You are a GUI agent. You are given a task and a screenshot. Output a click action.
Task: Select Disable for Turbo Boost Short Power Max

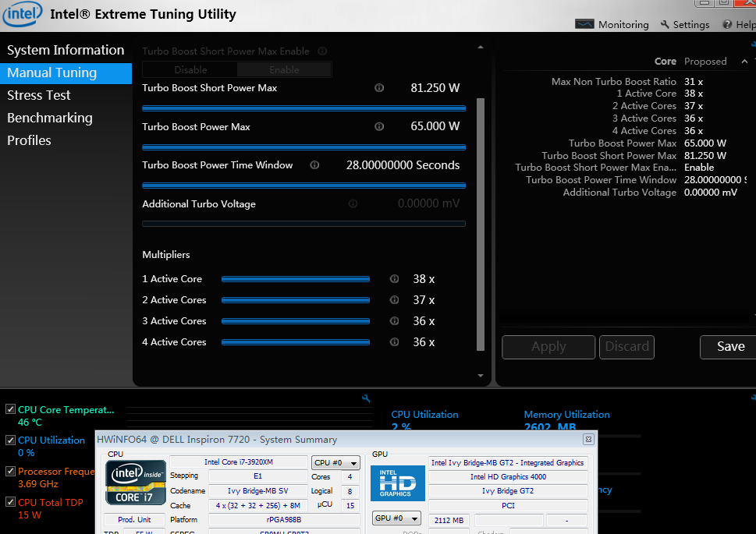190,70
